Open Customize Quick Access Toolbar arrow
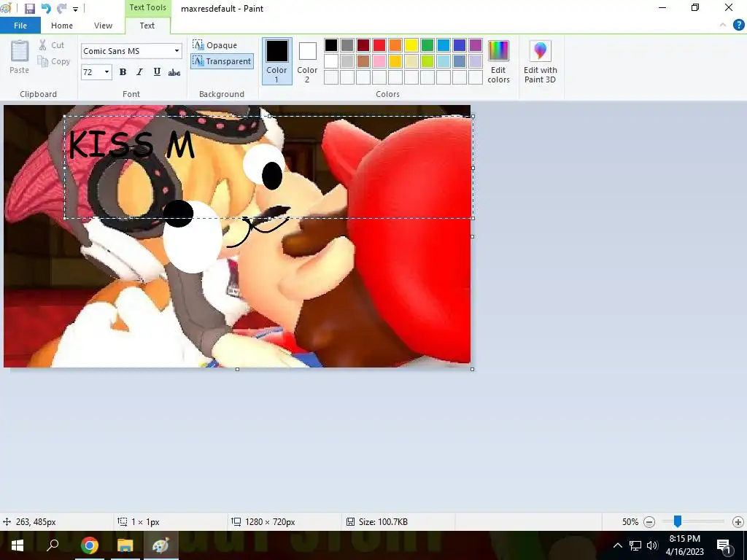The image size is (747, 560). coord(75,9)
